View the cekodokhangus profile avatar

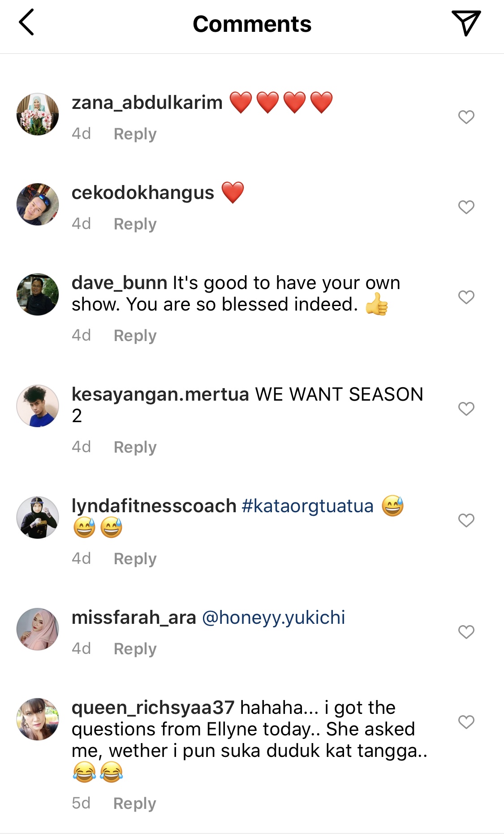pyautogui.click(x=38, y=204)
